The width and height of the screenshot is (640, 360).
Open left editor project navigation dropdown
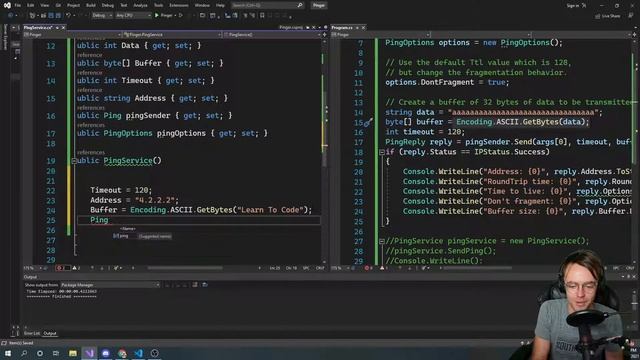[73, 35]
